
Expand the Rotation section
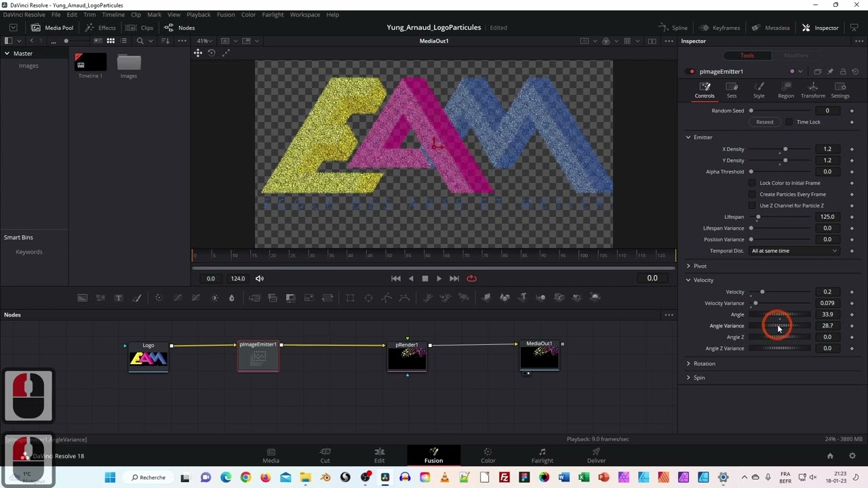pyautogui.click(x=688, y=364)
